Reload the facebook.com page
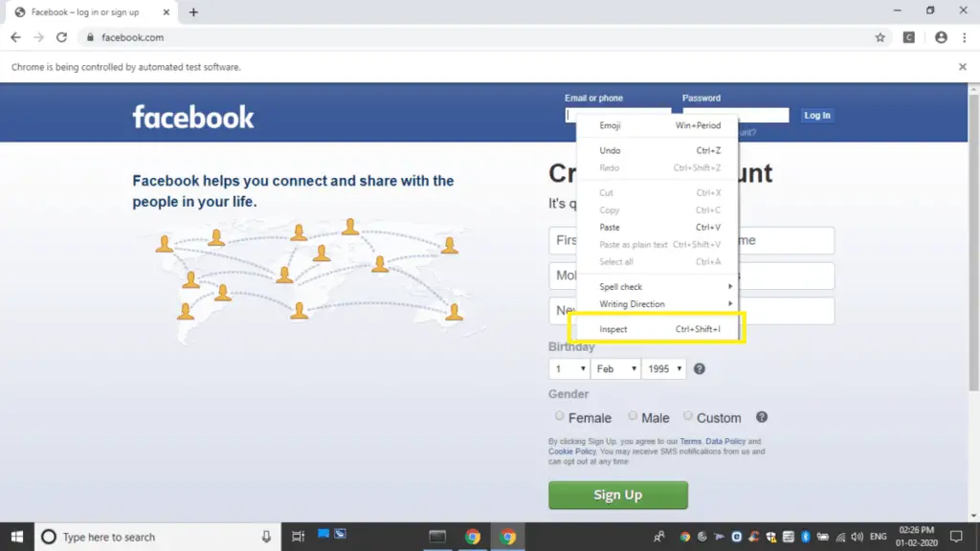980x551 pixels. pyautogui.click(x=61, y=37)
